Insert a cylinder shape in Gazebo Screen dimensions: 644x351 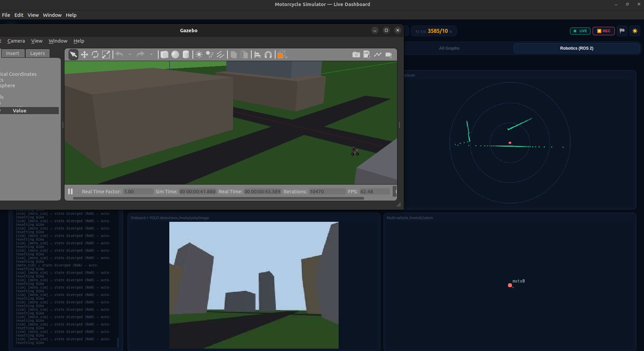(186, 55)
